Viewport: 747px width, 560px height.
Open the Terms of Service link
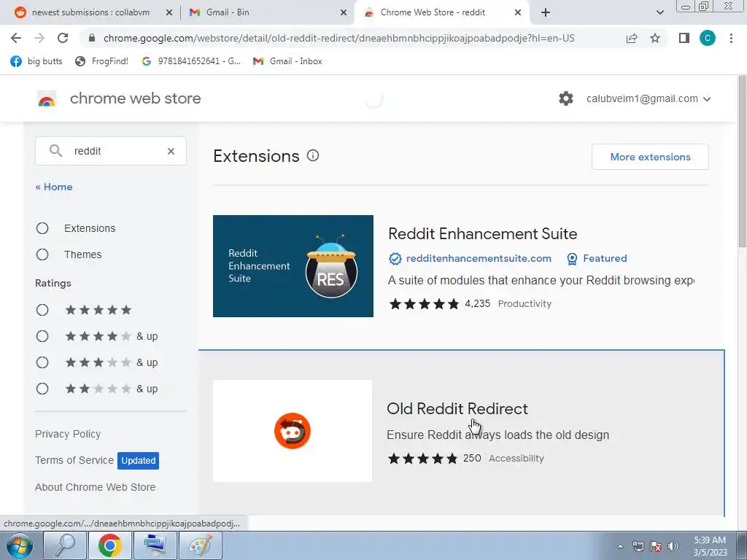74,460
